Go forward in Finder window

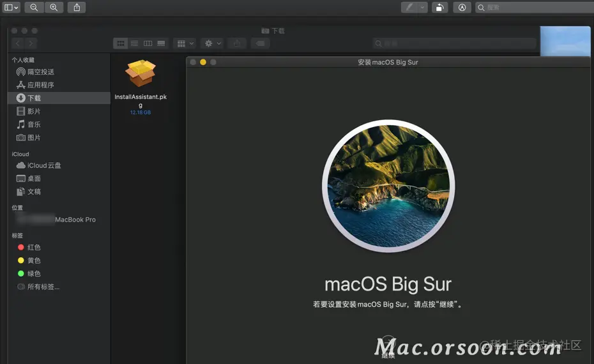[x=31, y=43]
